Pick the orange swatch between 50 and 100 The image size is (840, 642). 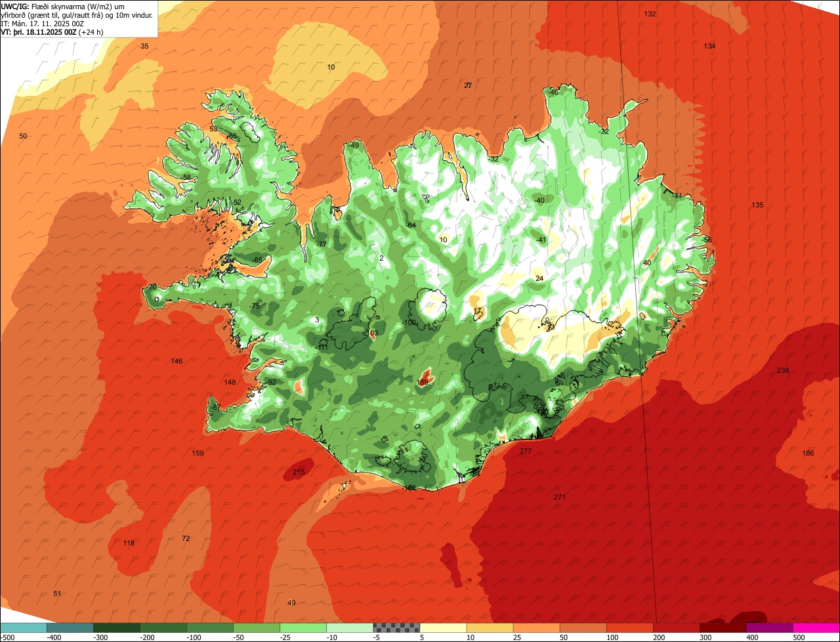coord(583,628)
